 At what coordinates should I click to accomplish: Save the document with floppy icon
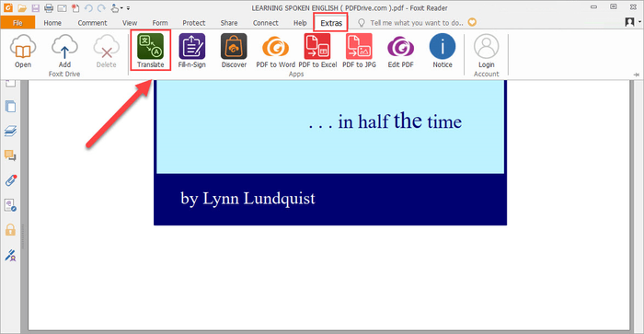point(35,7)
